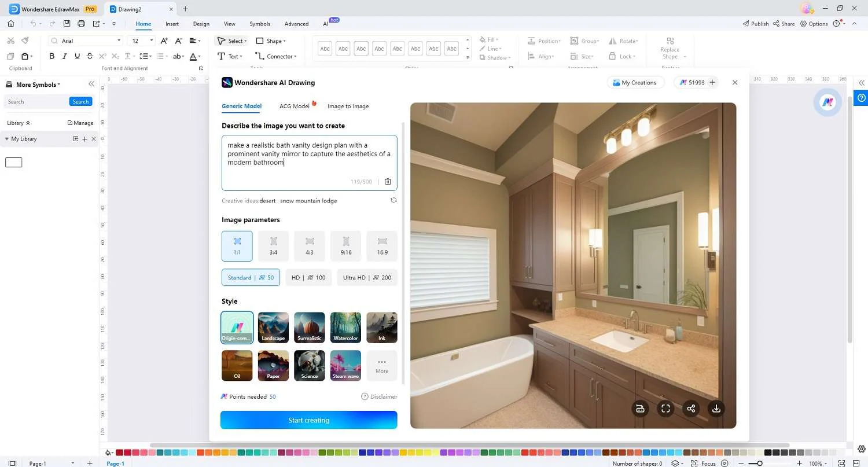Download the generated bathroom image
This screenshot has height=467, width=868.
[716, 409]
